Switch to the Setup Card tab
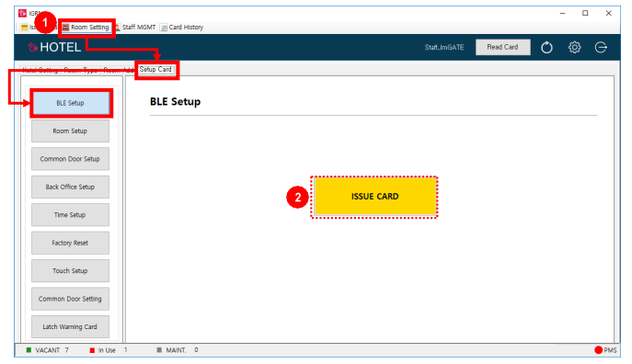Screen dimensions: 632x364 155,69
